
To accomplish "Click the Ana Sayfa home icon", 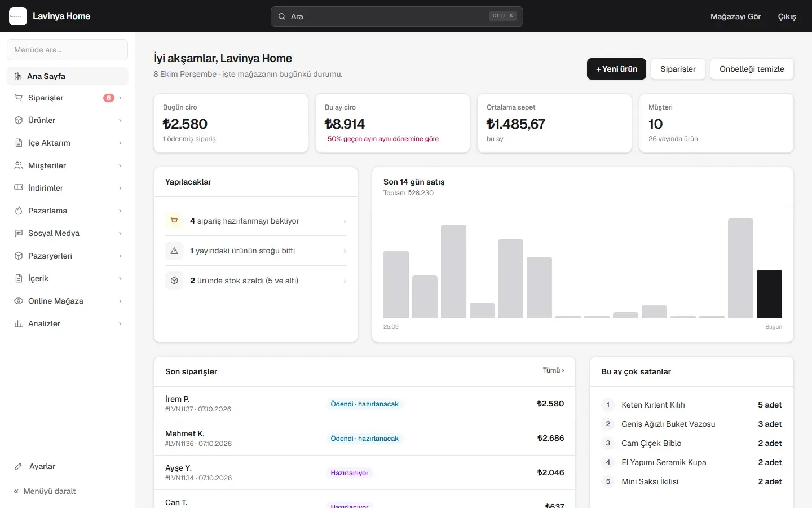I will pos(18,76).
